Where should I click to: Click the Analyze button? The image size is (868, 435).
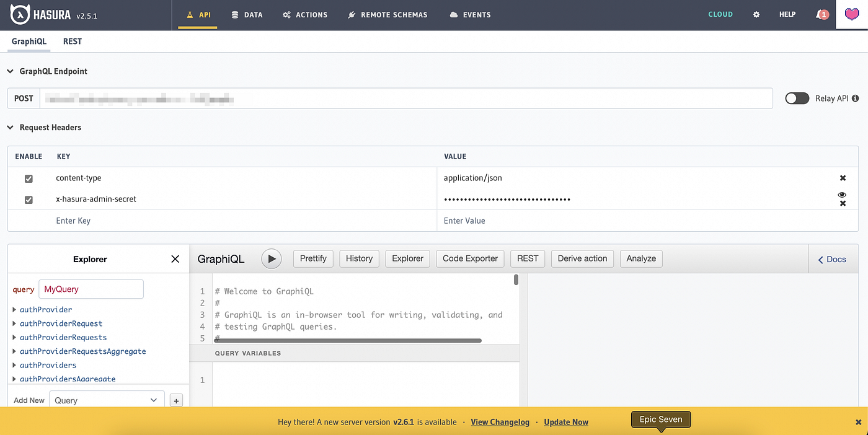(641, 258)
